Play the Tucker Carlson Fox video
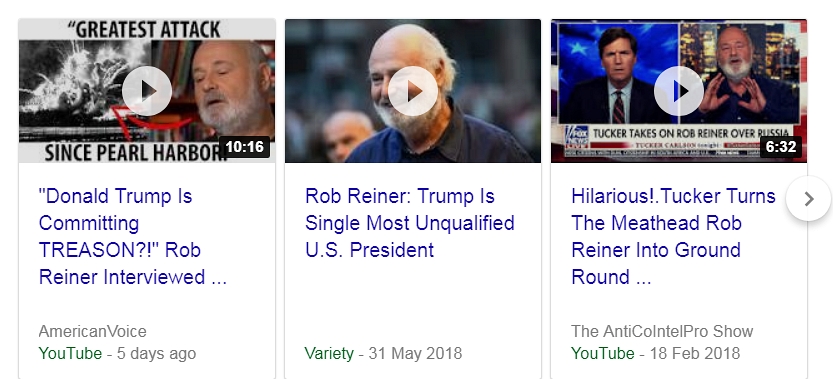The width and height of the screenshot is (833, 379). [678, 91]
